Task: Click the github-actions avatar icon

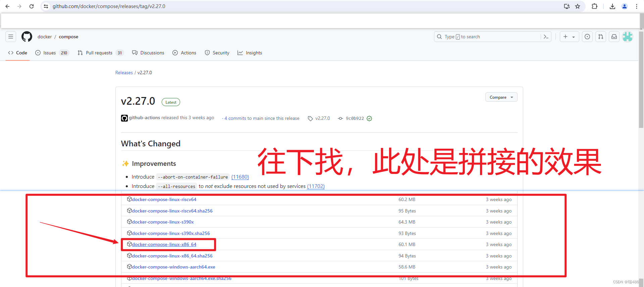Action: click(x=124, y=118)
